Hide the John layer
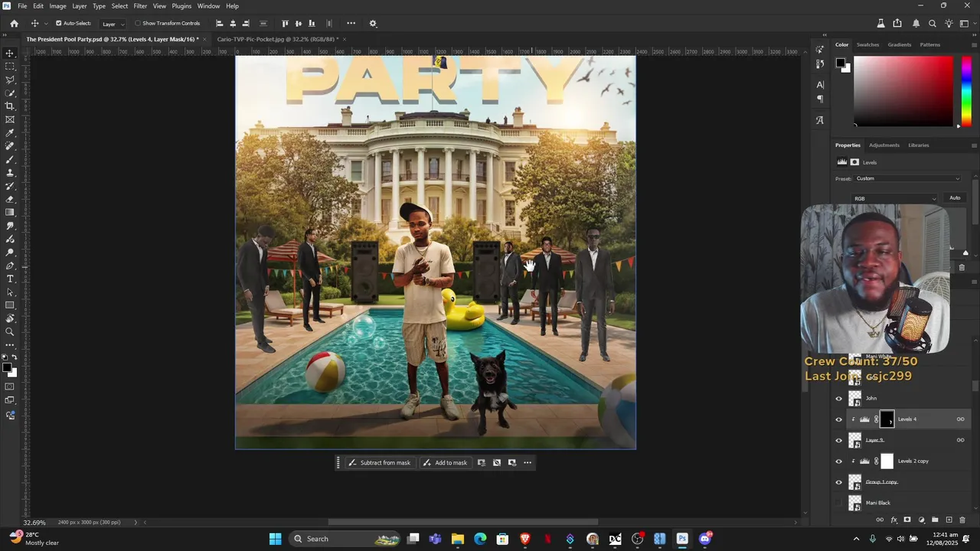980x551 pixels. pyautogui.click(x=838, y=399)
